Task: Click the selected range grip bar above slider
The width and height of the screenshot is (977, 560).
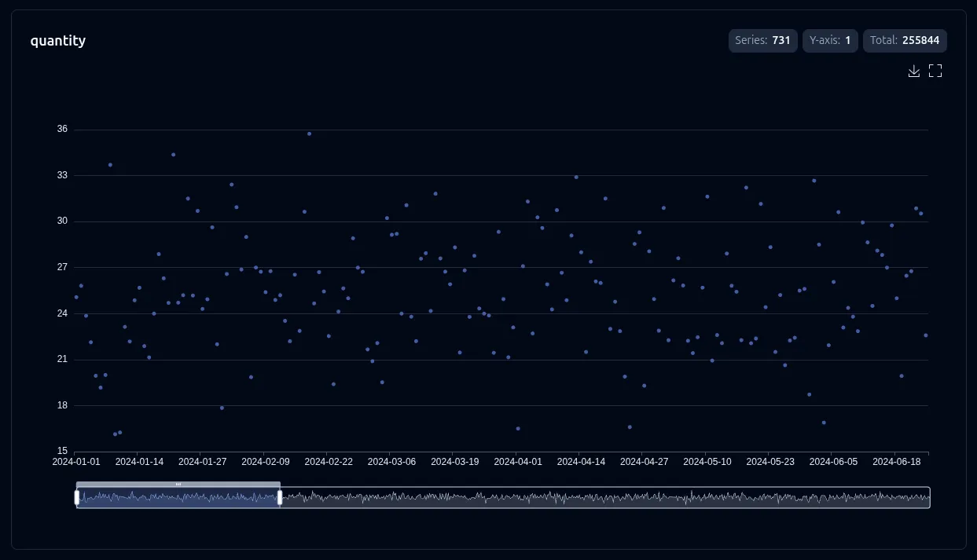Action: click(x=178, y=485)
